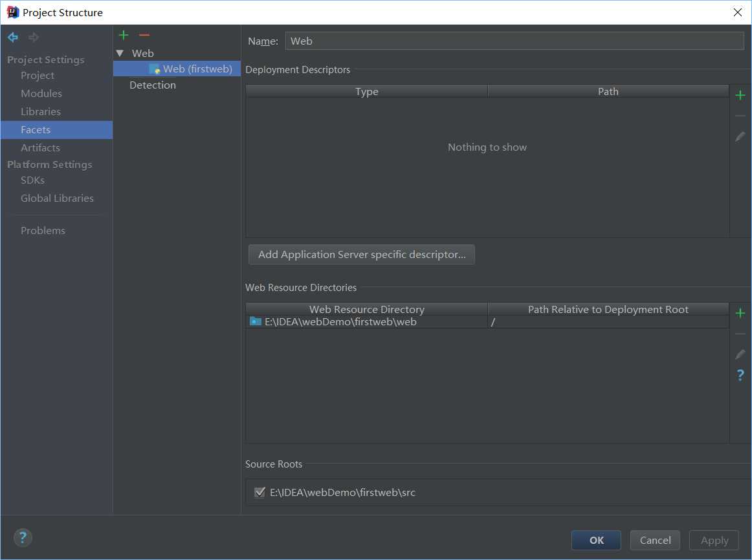Viewport: 752px width, 560px height.
Task: Click the back navigation arrow
Action: tap(13, 37)
